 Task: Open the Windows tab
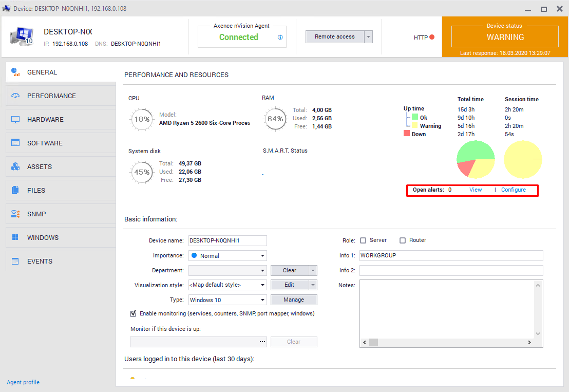tap(43, 238)
